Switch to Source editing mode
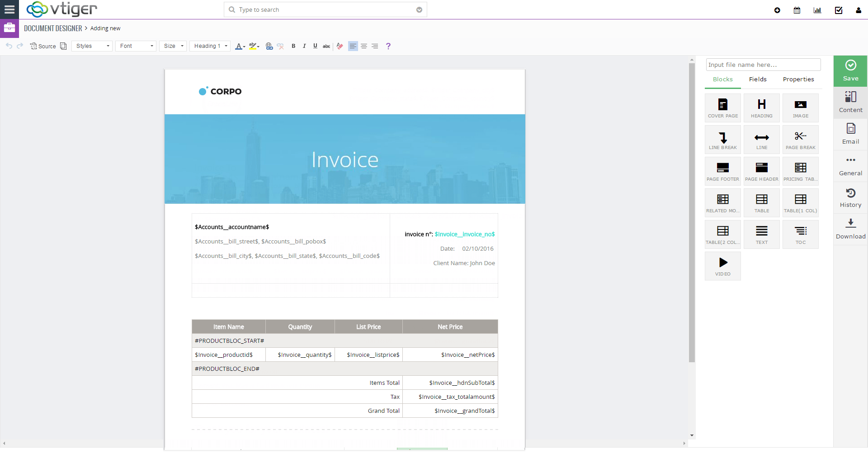Image resolution: width=868 pixels, height=458 pixels. (42, 46)
